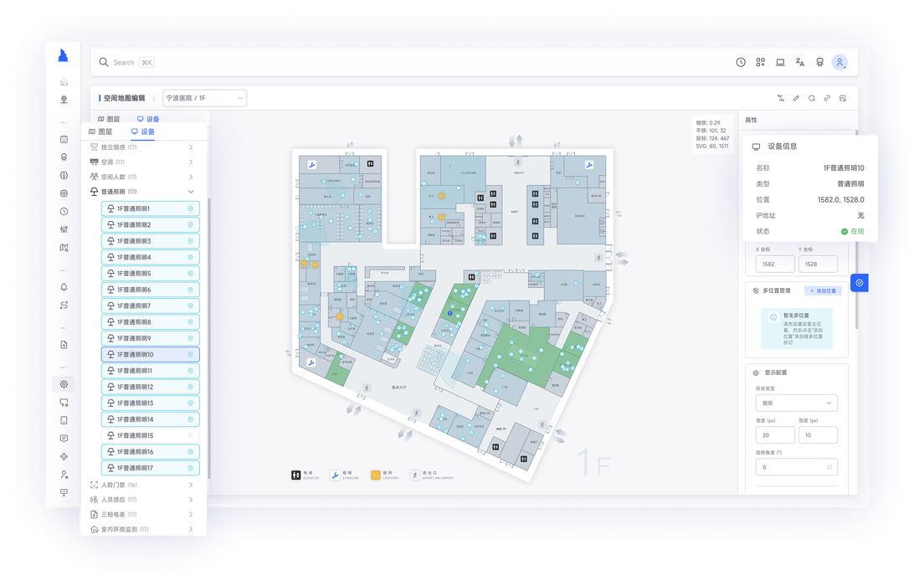Open the home icon in left sidebar
This screenshot has width=924, height=586.
coord(64,82)
